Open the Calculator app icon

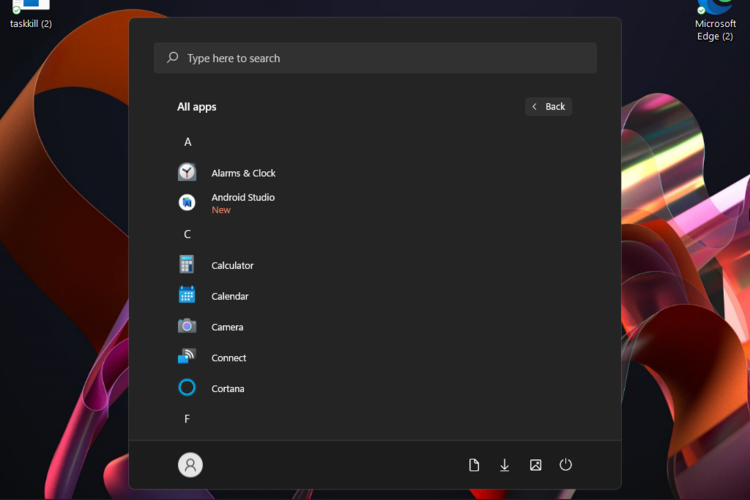pyautogui.click(x=187, y=265)
